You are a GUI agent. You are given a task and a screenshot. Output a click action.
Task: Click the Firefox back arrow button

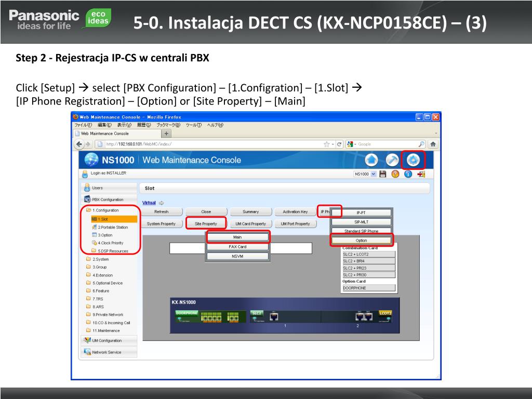point(79,144)
